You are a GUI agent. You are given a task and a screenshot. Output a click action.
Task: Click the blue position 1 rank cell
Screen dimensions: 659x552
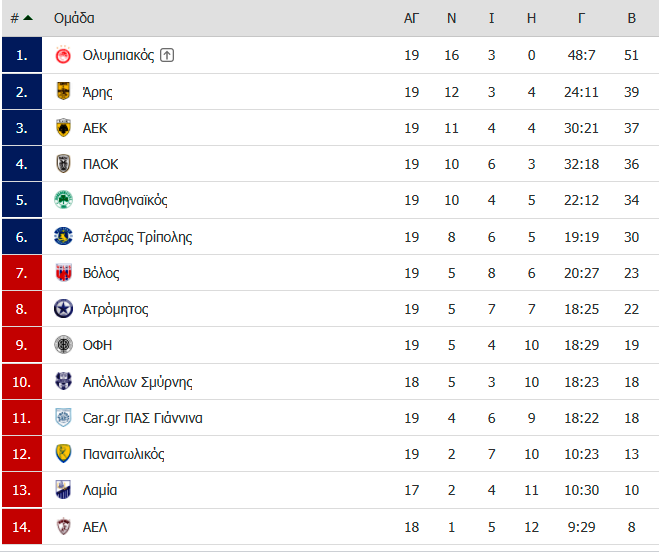point(22,55)
